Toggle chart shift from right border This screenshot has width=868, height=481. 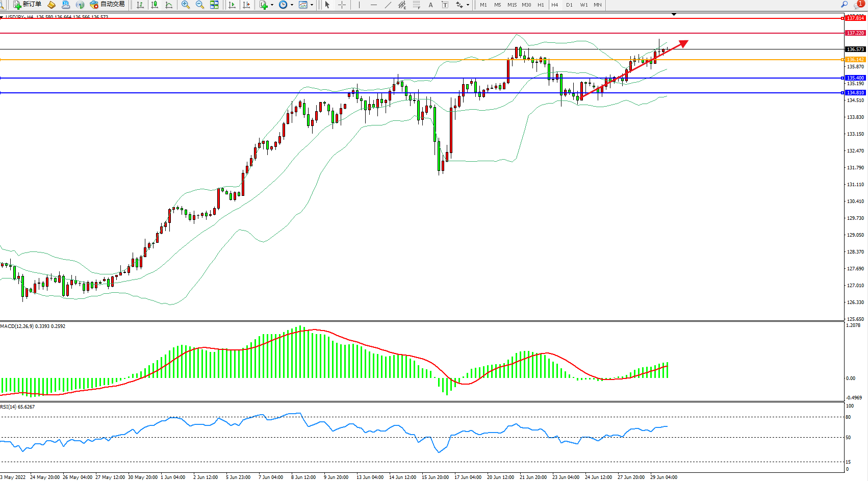click(x=247, y=5)
